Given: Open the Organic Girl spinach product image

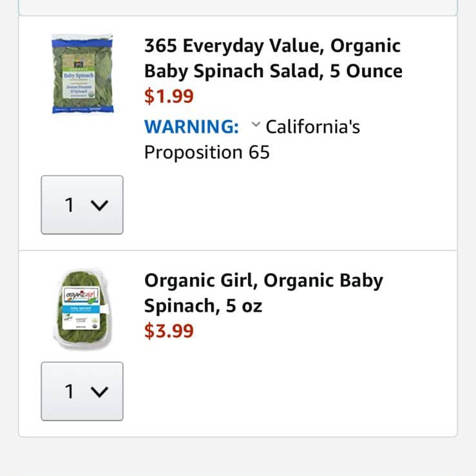Looking at the screenshot, I should (82, 309).
